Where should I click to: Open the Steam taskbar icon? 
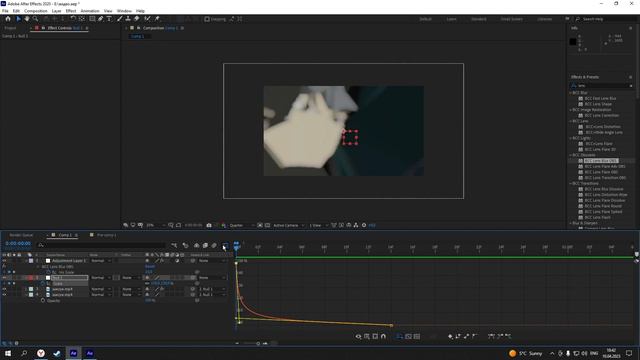pos(57,353)
